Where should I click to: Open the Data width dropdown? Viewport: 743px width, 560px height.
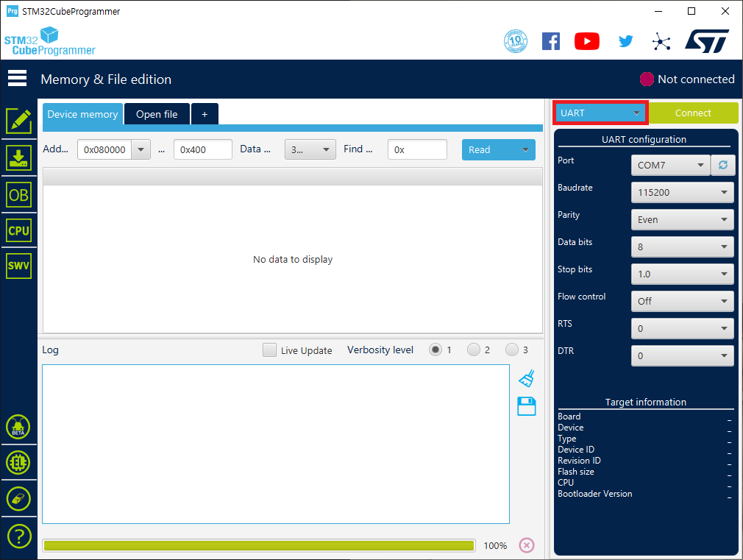(310, 149)
